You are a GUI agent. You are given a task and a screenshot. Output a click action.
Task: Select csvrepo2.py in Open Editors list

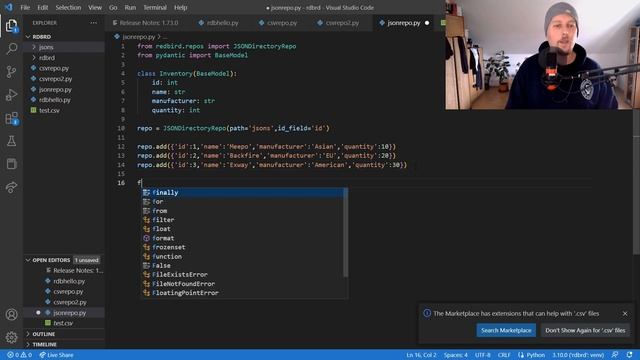pyautogui.click(x=70, y=302)
